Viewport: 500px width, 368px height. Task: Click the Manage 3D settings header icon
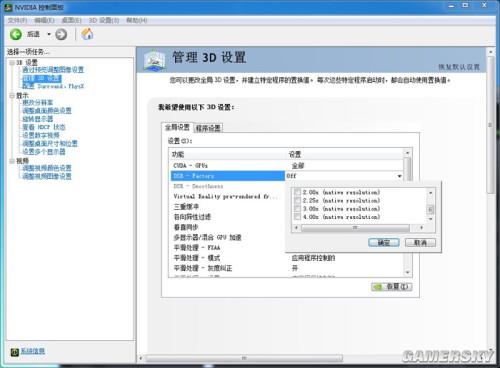click(155, 60)
